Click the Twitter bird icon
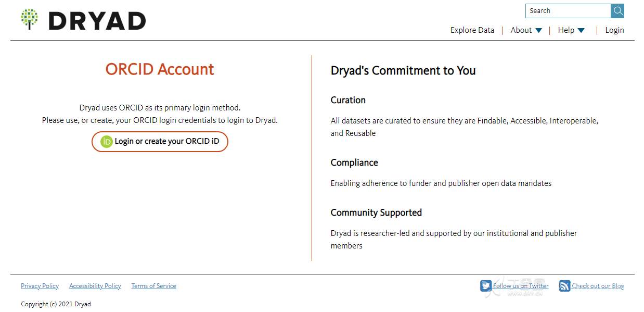This screenshot has width=644, height=312. pos(486,286)
